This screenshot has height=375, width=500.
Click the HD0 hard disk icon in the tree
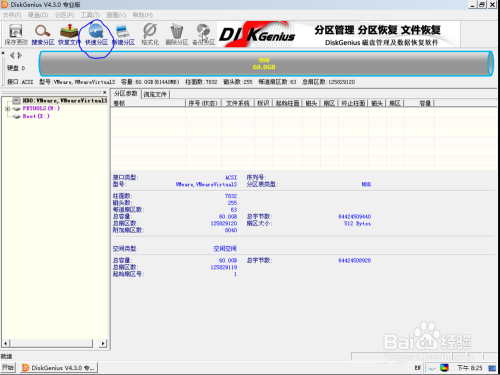16,100
